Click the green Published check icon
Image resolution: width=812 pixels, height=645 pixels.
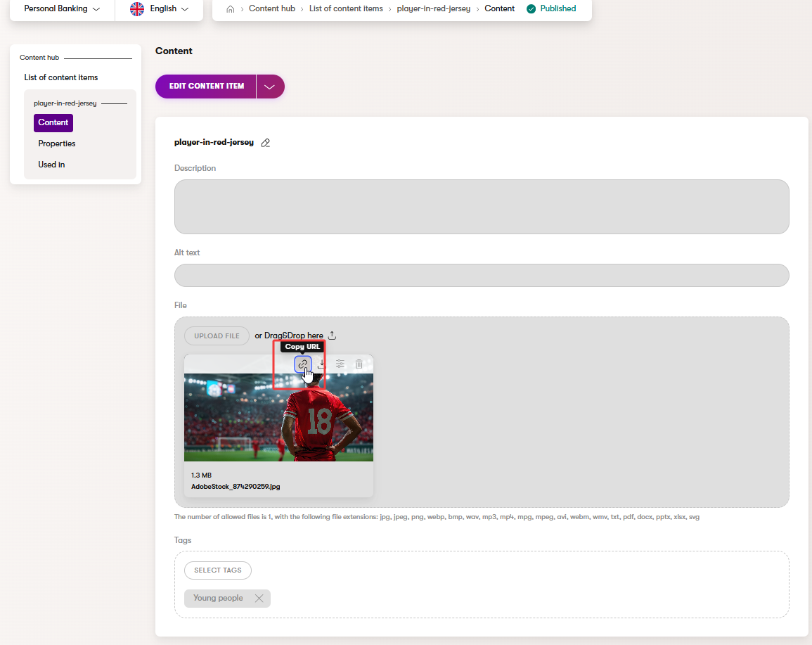tap(531, 9)
